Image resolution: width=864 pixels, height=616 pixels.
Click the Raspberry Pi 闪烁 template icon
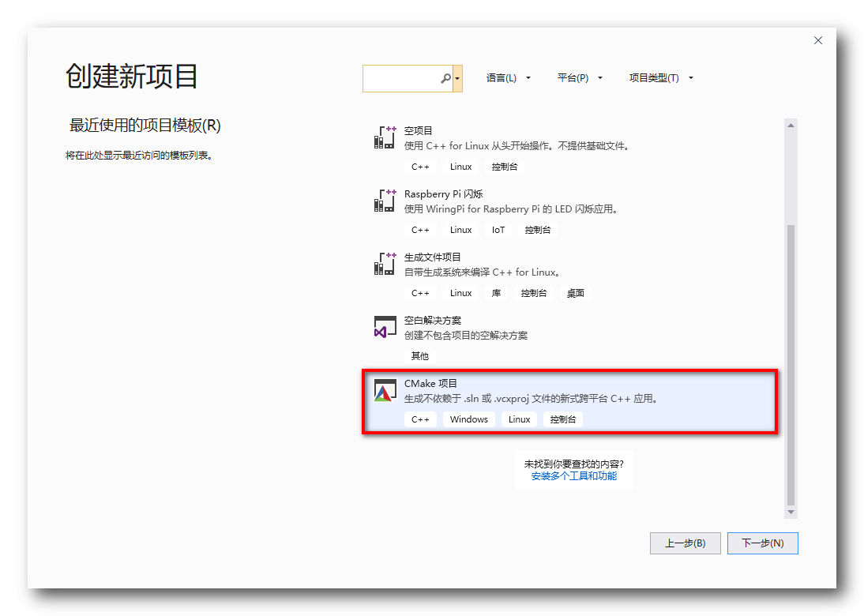[384, 201]
